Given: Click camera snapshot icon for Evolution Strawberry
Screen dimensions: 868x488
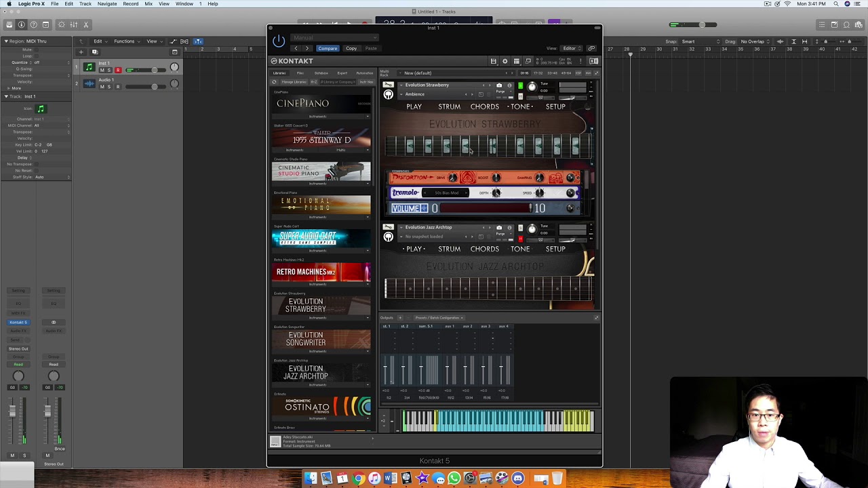Looking at the screenshot, I should coord(499,85).
